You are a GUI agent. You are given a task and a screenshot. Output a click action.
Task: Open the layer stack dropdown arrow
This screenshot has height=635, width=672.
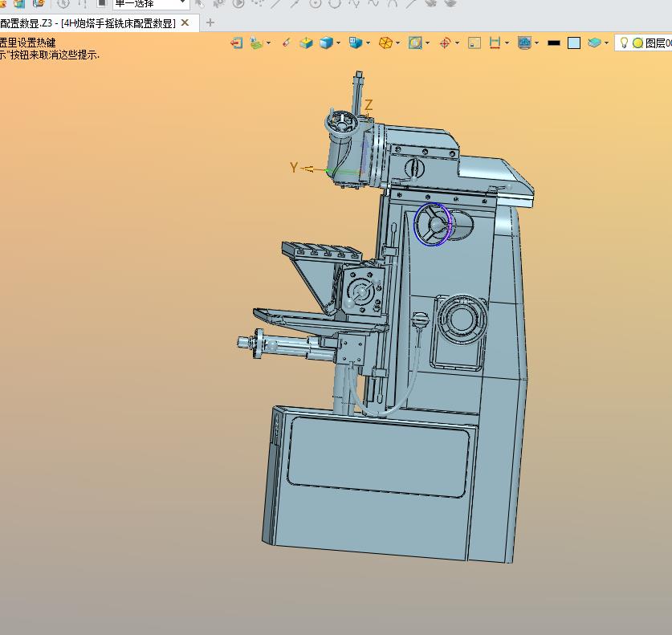point(606,43)
